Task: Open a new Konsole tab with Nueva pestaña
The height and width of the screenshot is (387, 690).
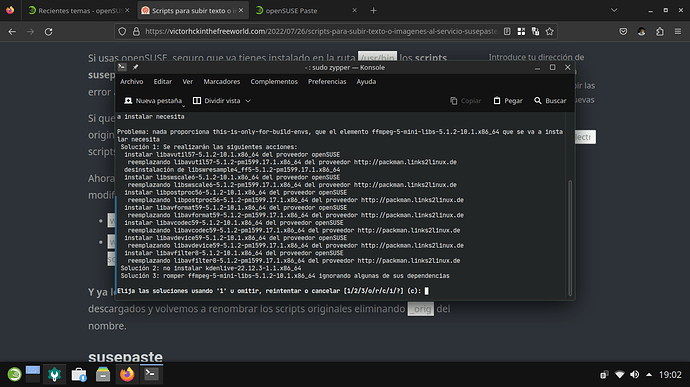Action: coord(153,101)
